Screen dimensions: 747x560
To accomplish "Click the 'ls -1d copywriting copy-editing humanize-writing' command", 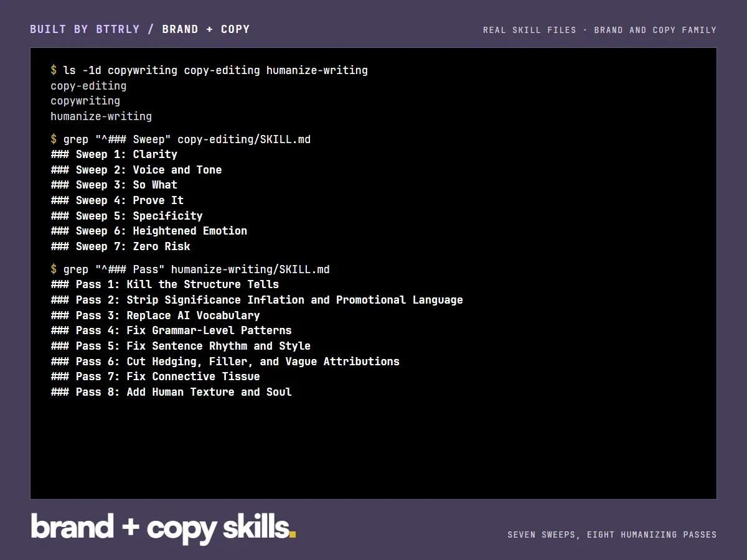I will pos(215,70).
